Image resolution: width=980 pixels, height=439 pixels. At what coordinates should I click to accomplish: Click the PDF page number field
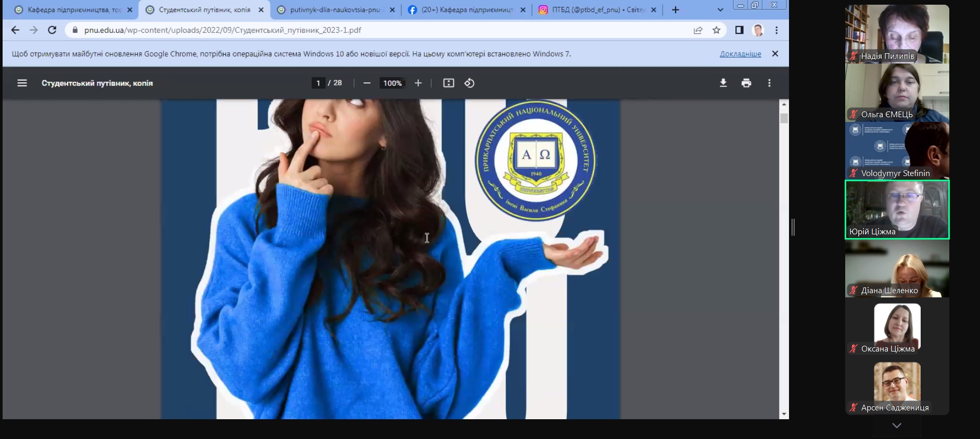coord(318,83)
